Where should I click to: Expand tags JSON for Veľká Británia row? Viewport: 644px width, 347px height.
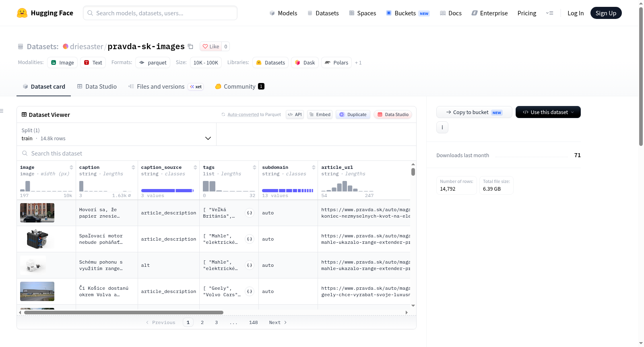click(x=250, y=213)
